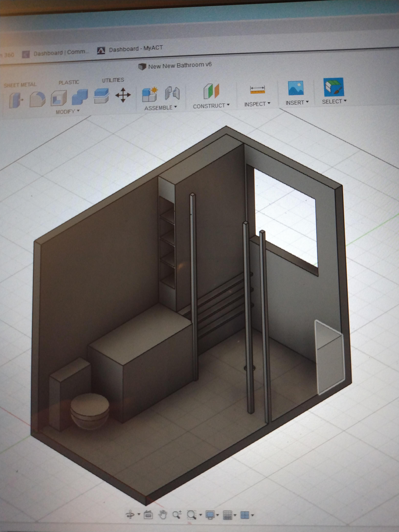The image size is (399, 532).
Task: Open Grid and Snaps settings dropdown
Action: pos(229,515)
